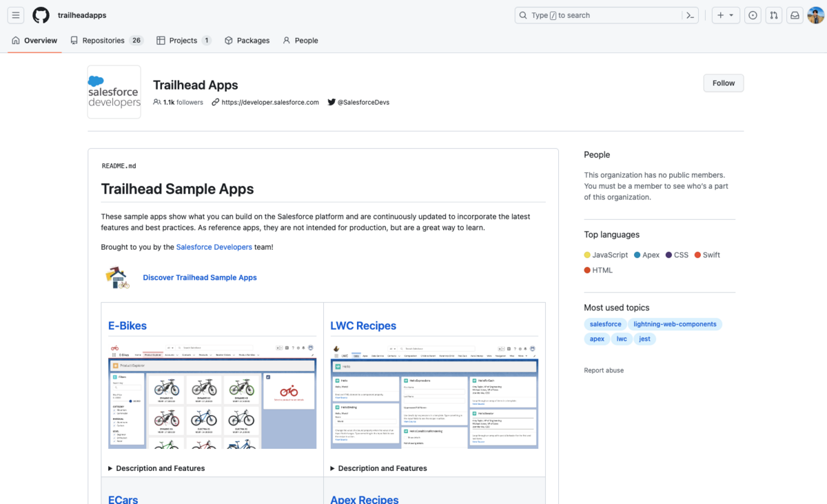
Task: Open the hamburger navigation menu
Action: click(x=16, y=15)
